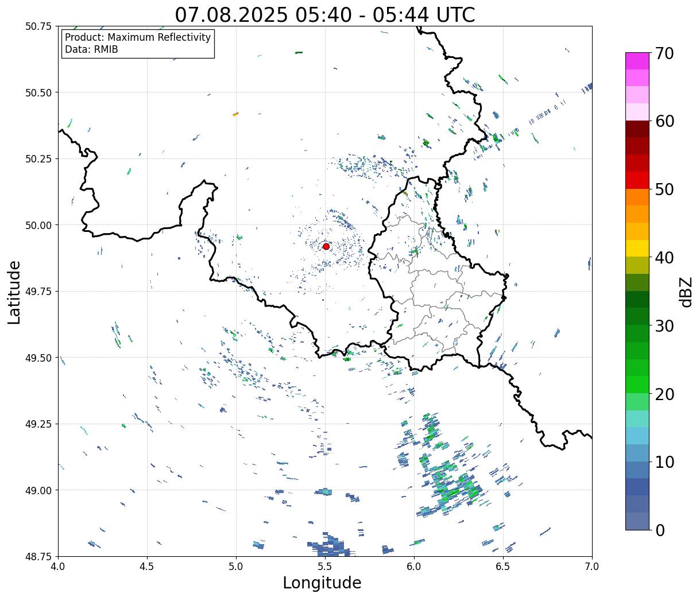Click the plot title '07.08.2025 05:40 - 05:44 UTC'
The height and width of the screenshot is (597, 700).
[x=325, y=15]
